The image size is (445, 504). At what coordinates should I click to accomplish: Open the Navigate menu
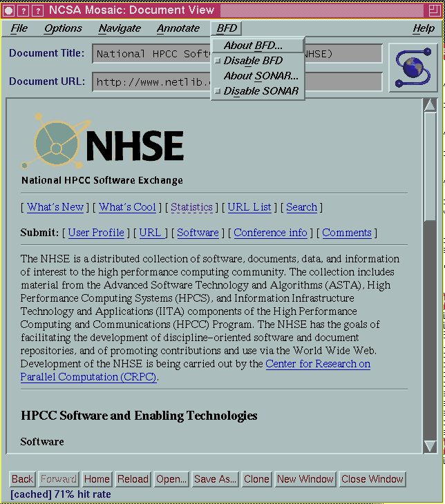120,28
